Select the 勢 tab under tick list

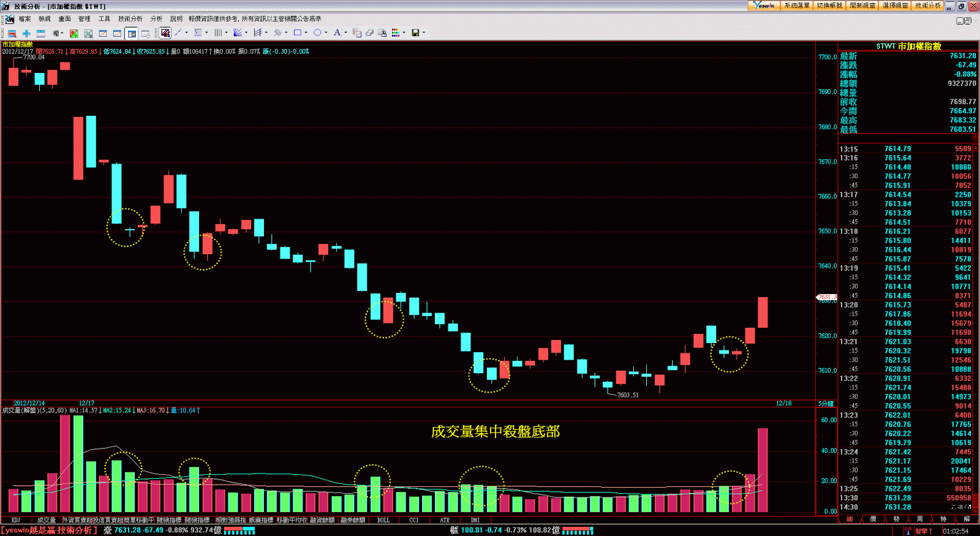click(896, 519)
